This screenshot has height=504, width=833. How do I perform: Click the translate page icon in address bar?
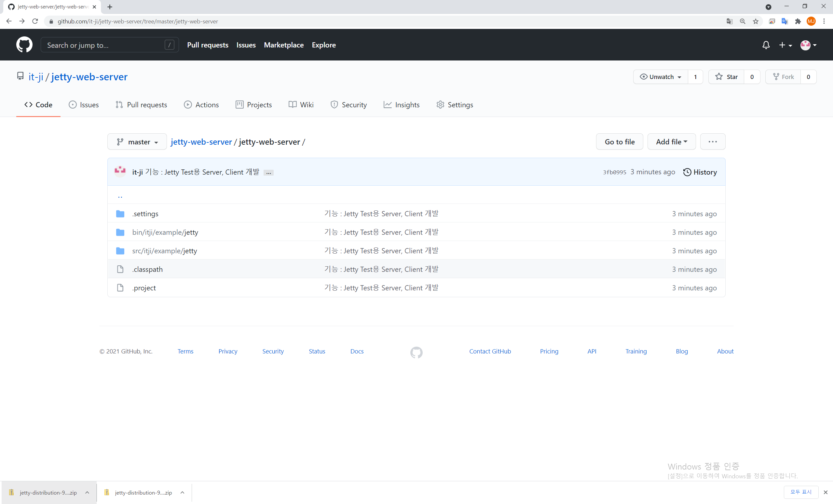point(729,21)
